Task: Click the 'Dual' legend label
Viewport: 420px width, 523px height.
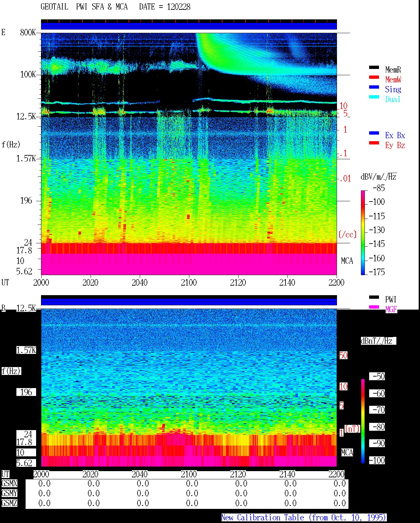Action: [393, 99]
